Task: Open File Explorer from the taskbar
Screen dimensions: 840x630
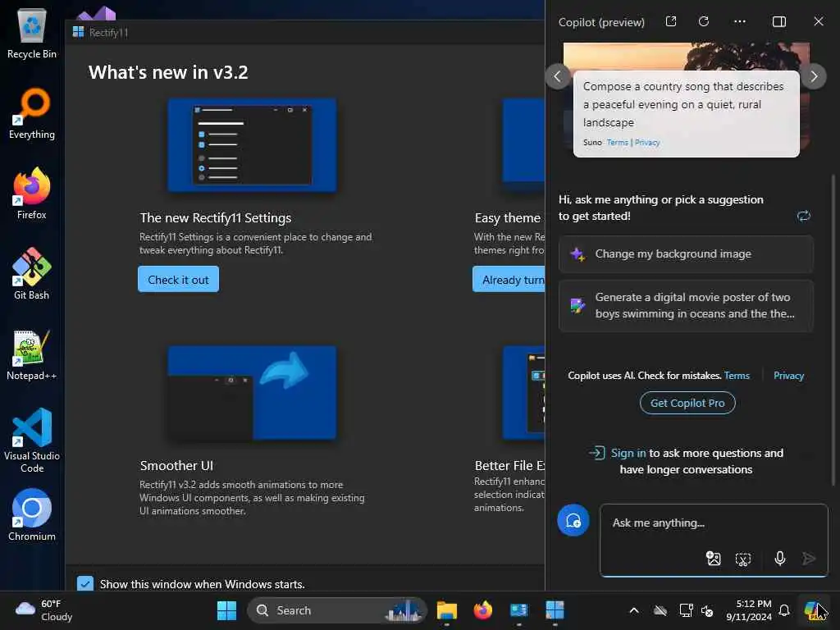Action: (447, 610)
